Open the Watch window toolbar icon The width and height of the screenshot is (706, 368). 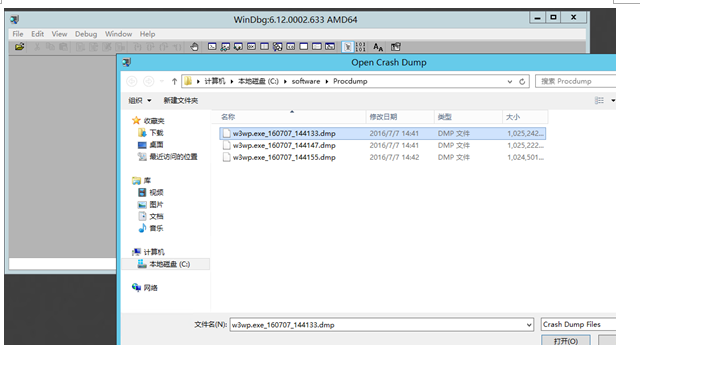[x=225, y=46]
